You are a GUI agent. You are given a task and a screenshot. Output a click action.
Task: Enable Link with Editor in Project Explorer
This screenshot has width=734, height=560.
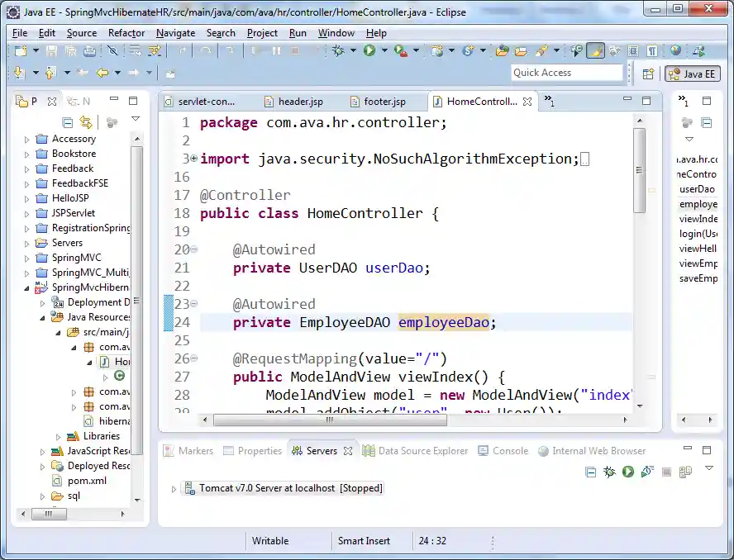click(87, 121)
